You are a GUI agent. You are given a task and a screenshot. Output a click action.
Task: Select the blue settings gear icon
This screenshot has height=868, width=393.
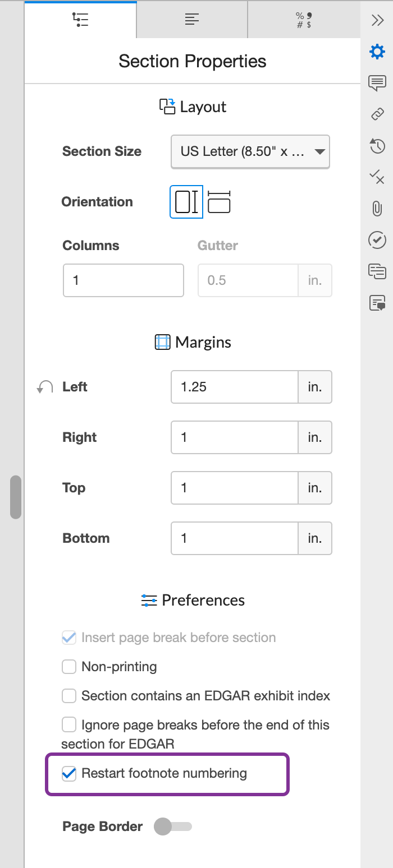pos(377,51)
